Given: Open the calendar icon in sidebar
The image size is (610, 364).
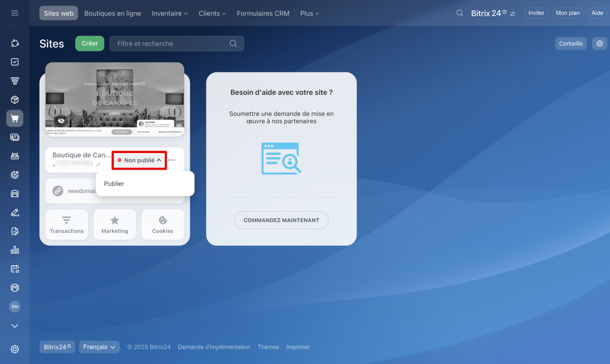Looking at the screenshot, I should pos(15,269).
